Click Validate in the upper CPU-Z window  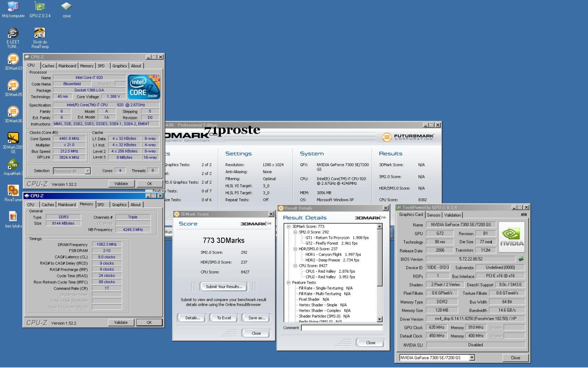121,184
